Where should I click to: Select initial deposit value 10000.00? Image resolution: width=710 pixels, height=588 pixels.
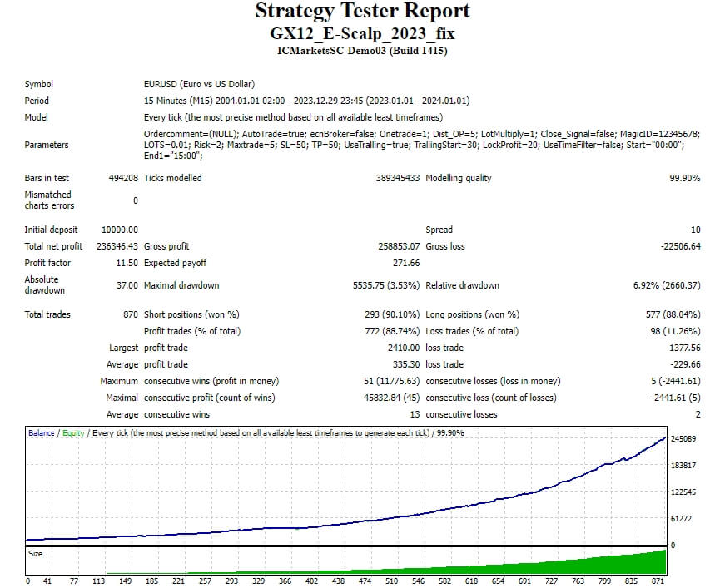120,230
